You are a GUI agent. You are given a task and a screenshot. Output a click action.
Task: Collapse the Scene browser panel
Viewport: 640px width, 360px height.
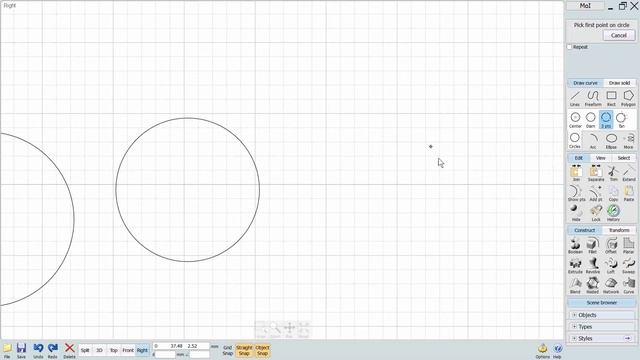pos(602,303)
